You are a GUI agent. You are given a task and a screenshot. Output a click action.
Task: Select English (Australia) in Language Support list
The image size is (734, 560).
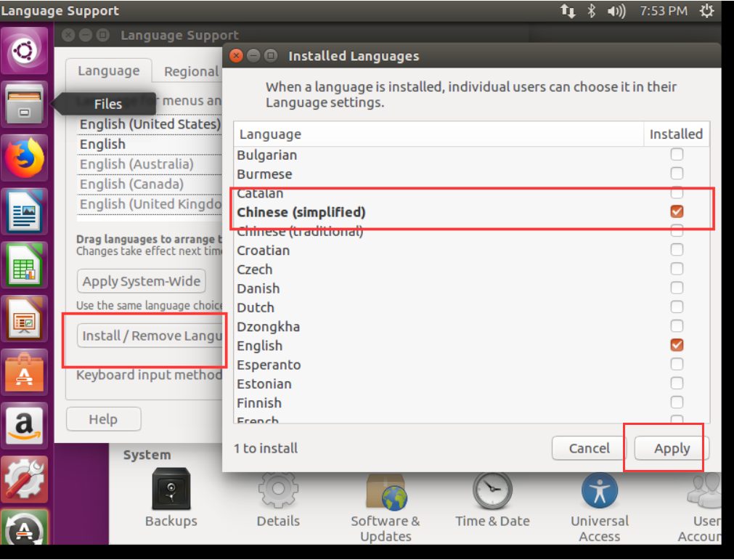click(x=150, y=164)
